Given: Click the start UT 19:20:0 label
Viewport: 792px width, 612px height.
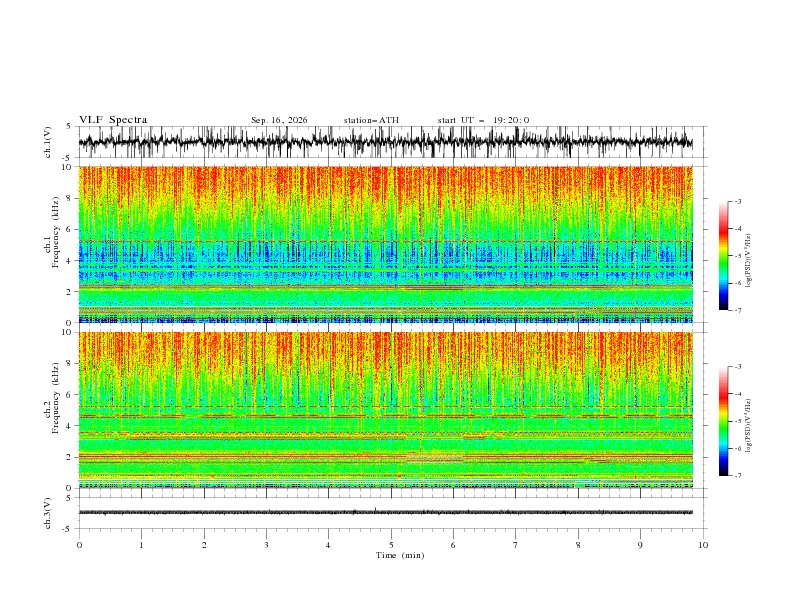Looking at the screenshot, I should (x=483, y=120).
